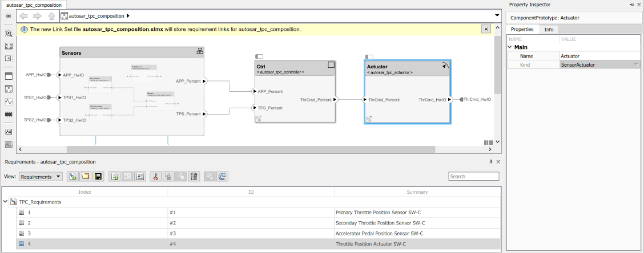
Task: Select the Ctrl component block title
Action: tap(261, 67)
